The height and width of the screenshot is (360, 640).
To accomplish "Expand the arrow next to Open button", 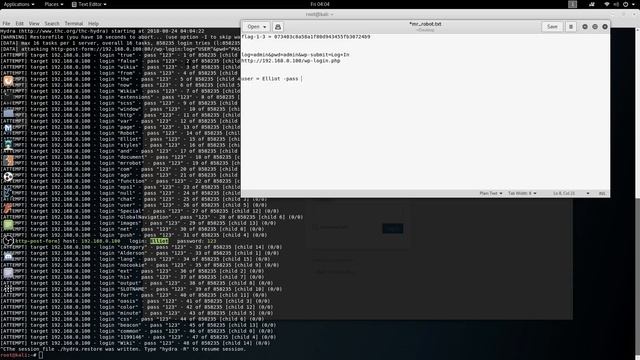I will (264, 27).
